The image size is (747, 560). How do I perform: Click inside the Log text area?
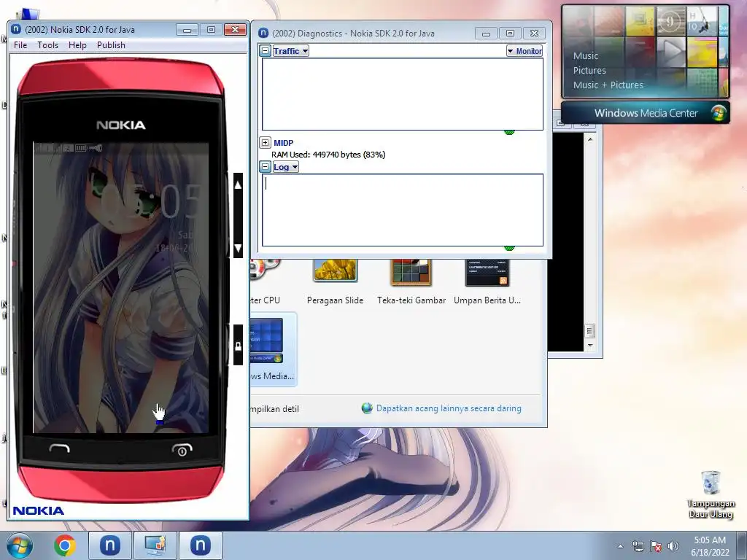coord(403,210)
